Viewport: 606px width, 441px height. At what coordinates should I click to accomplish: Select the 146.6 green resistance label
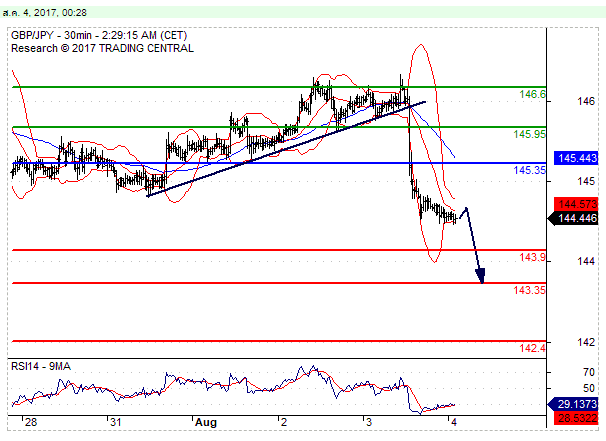[532, 94]
